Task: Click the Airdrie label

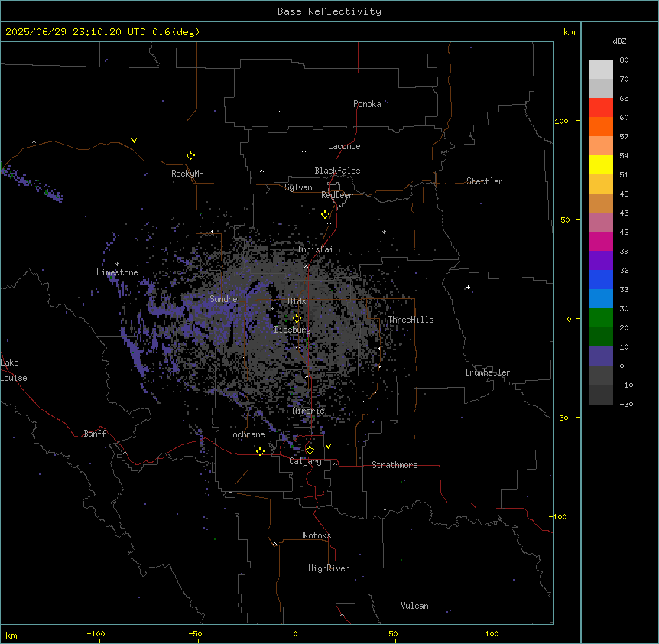Action: [x=309, y=411]
